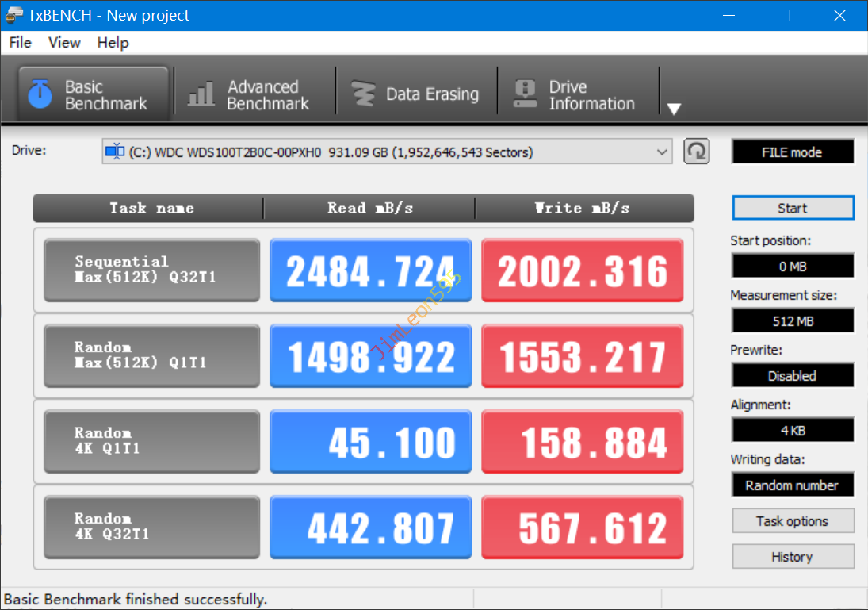Click the drive icon in the drive selector
868x610 pixels.
pos(115,152)
